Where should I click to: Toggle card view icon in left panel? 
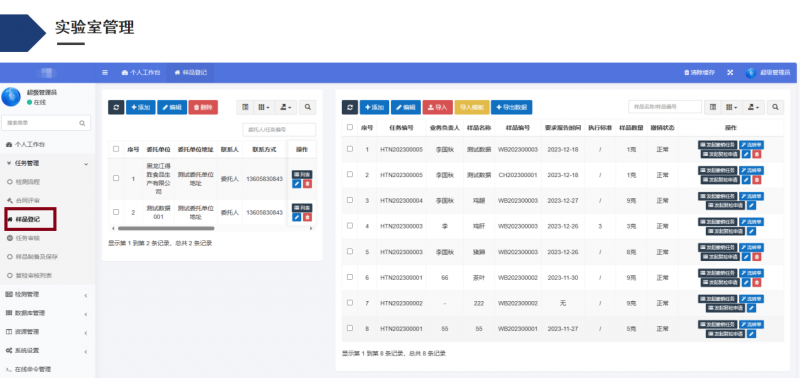[x=245, y=107]
